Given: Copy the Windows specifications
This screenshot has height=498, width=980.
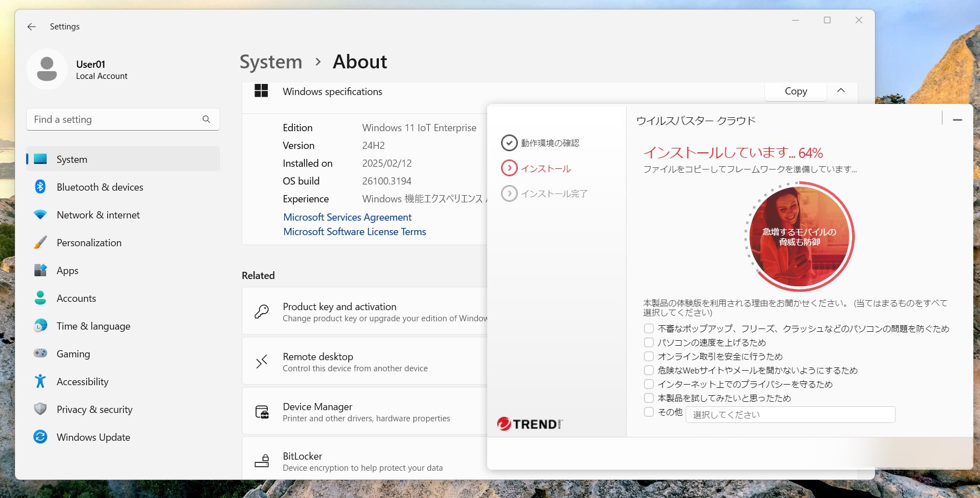Looking at the screenshot, I should pos(796,91).
